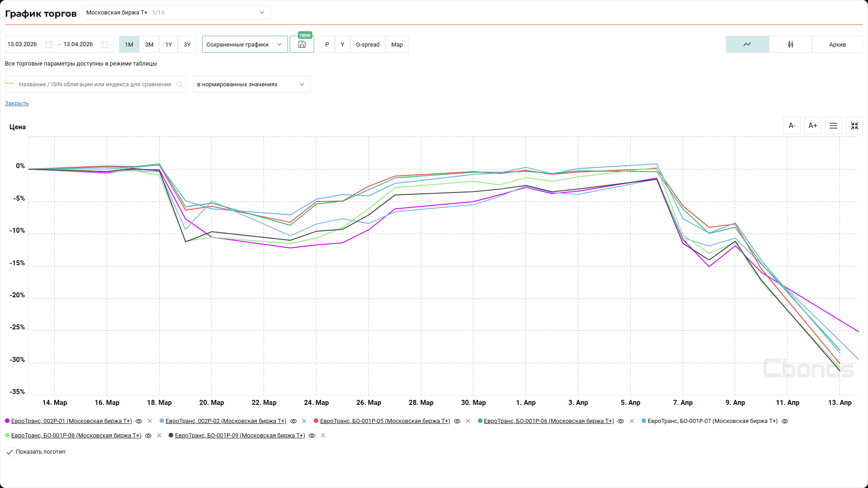Screen dimensions: 868x488
Task: Remove ЕвроТранс 002Р-01 series from chart
Action: pos(150,421)
